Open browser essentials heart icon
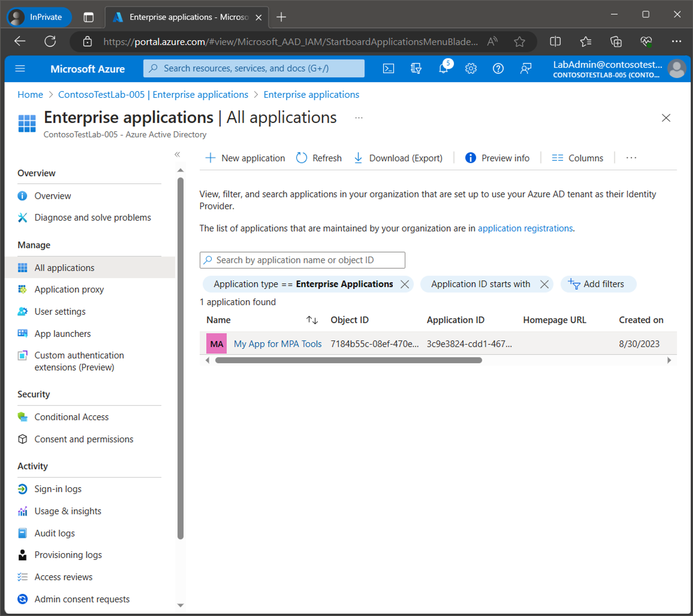The image size is (693, 616). [x=646, y=42]
